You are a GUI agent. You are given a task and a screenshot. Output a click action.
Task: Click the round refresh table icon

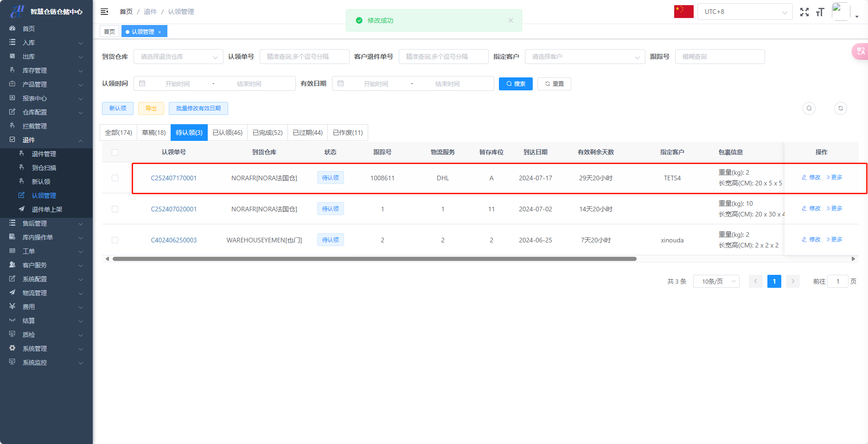tap(841, 108)
